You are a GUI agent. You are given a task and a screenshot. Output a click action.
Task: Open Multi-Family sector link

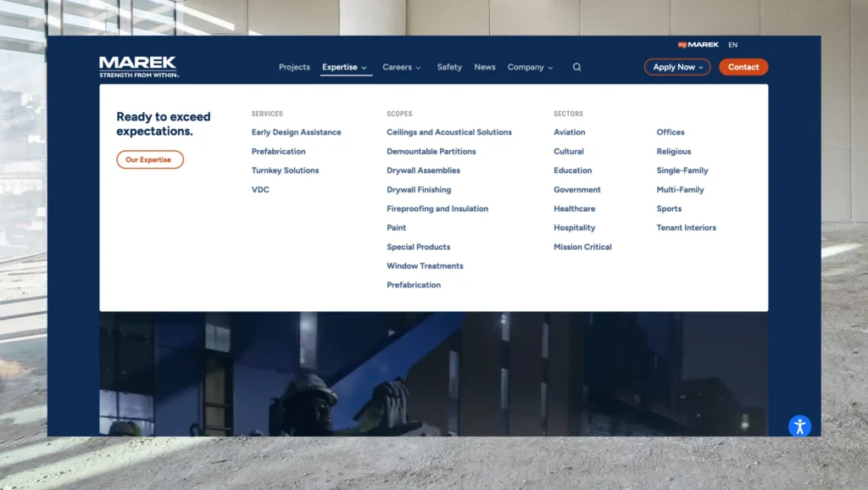coord(680,189)
